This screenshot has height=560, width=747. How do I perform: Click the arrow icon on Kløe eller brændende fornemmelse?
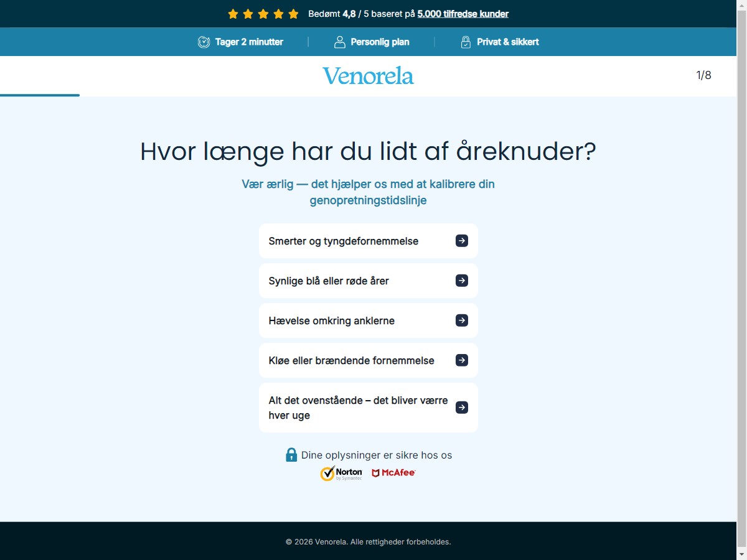(x=462, y=360)
